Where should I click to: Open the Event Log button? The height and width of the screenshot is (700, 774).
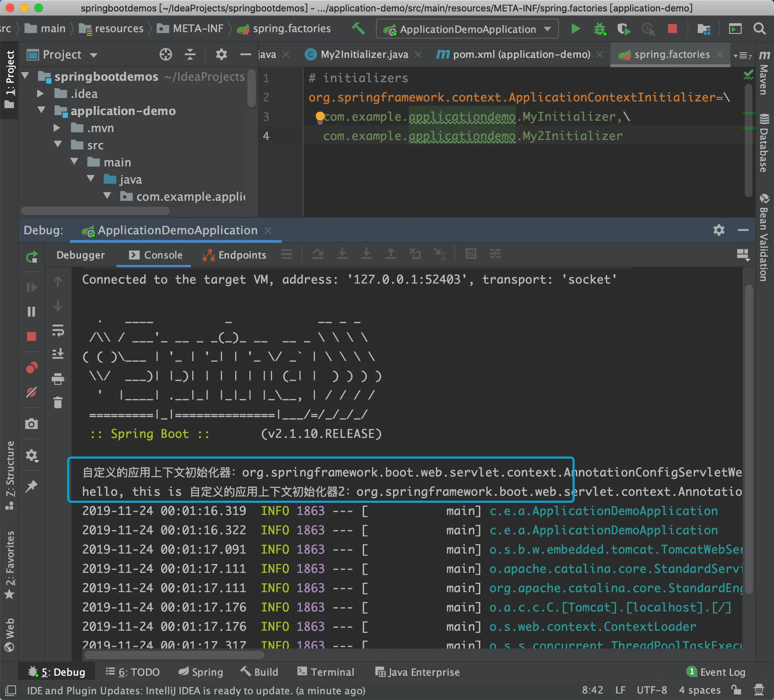click(716, 672)
